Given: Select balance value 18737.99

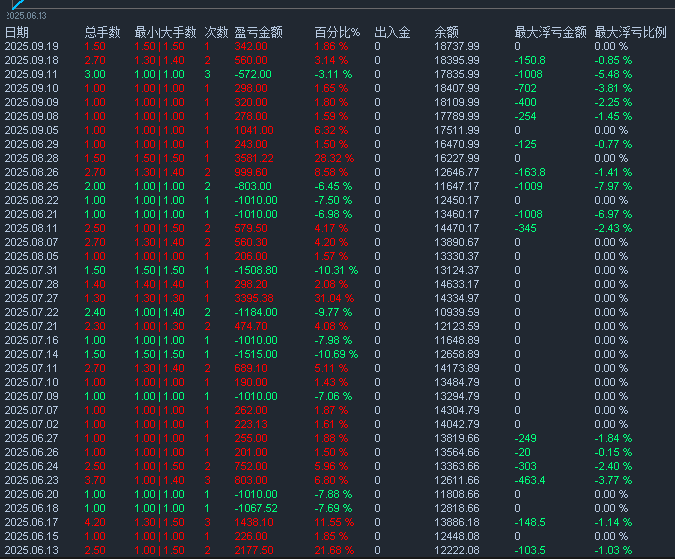Looking at the screenshot, I should (x=456, y=47).
